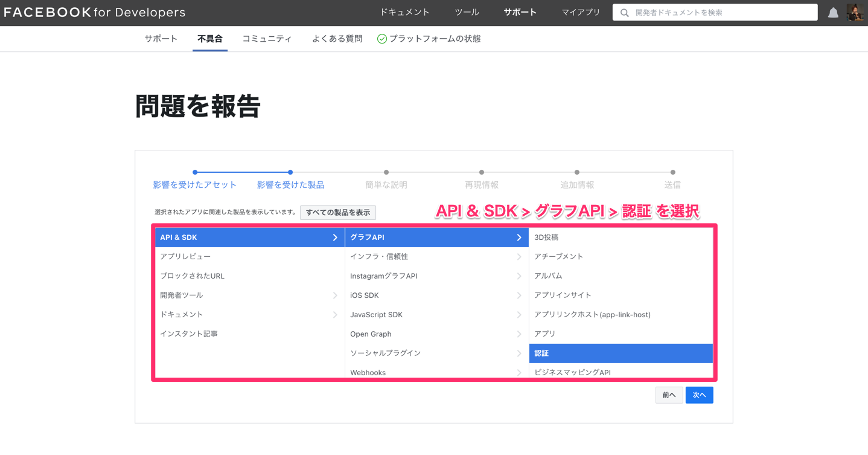
Task: Focus the developer documentation search field
Action: pyautogui.click(x=715, y=13)
